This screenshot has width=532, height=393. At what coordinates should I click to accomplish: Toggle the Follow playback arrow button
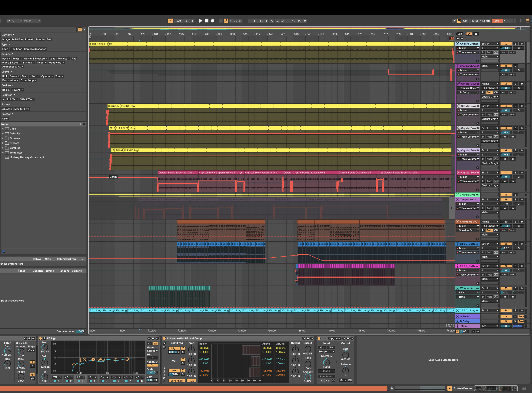[x=170, y=21]
